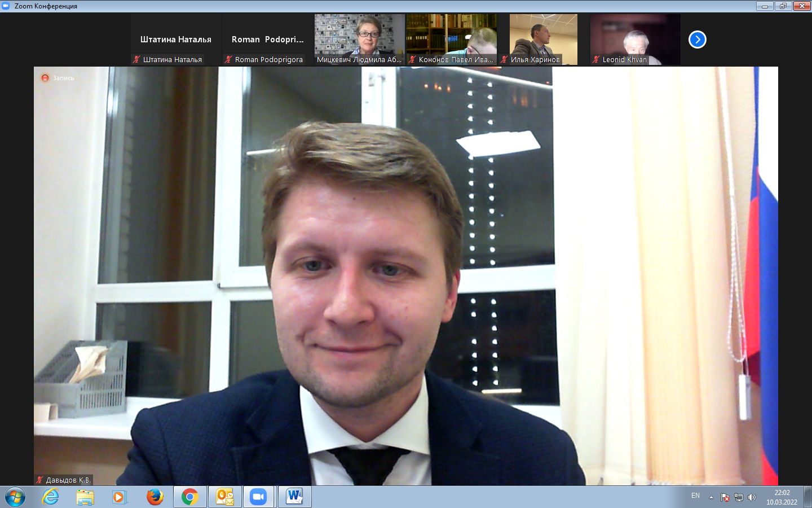Screen dimensions: 812x508
Task: Launch Internet Explorer from the taskbar
Action: click(50, 497)
